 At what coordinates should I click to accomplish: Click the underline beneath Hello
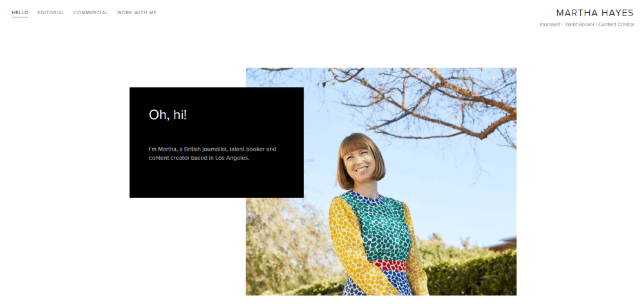coord(20,17)
